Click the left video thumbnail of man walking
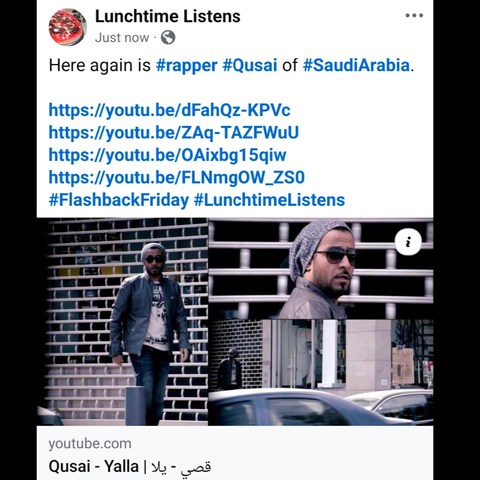 [x=122, y=322]
